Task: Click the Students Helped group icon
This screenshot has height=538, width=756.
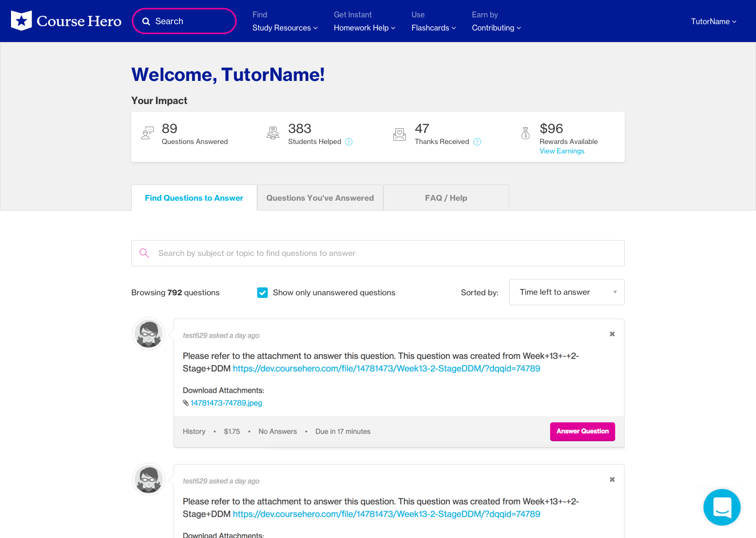Action: 273,133
